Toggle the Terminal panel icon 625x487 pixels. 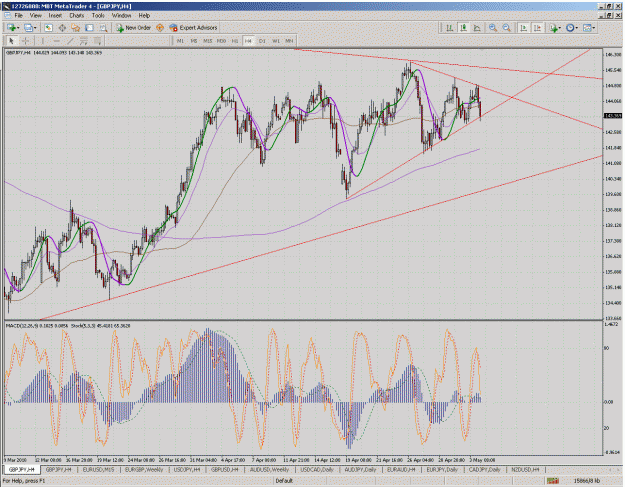89,27
